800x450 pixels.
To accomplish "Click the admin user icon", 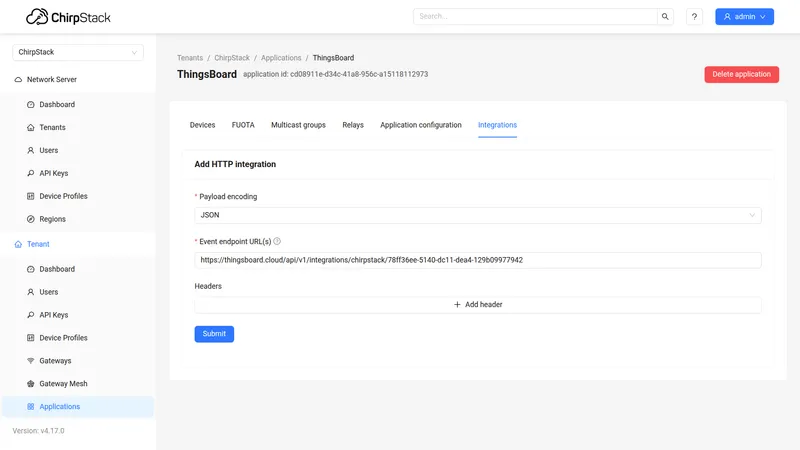I will 727,16.
